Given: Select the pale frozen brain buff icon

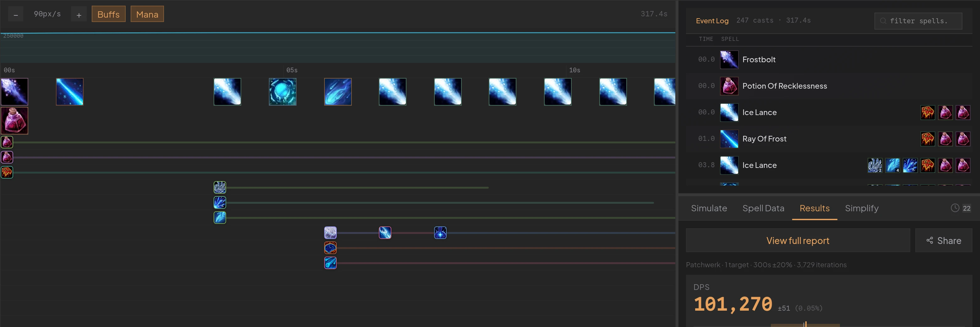Looking at the screenshot, I should pyautogui.click(x=330, y=233).
